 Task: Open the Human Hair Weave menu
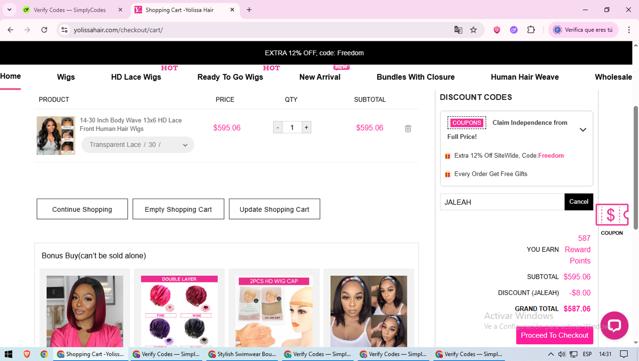pyautogui.click(x=524, y=77)
